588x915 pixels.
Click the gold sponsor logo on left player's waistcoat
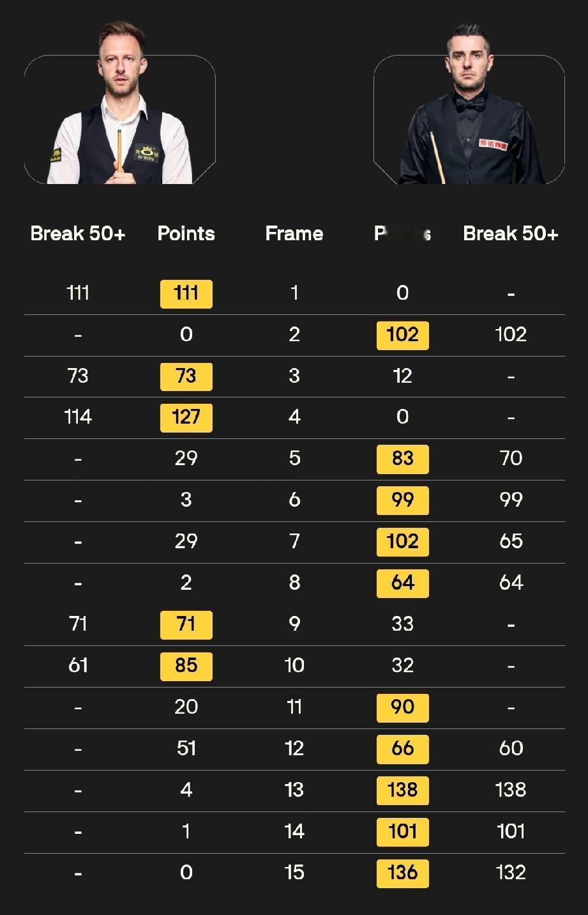click(x=147, y=153)
